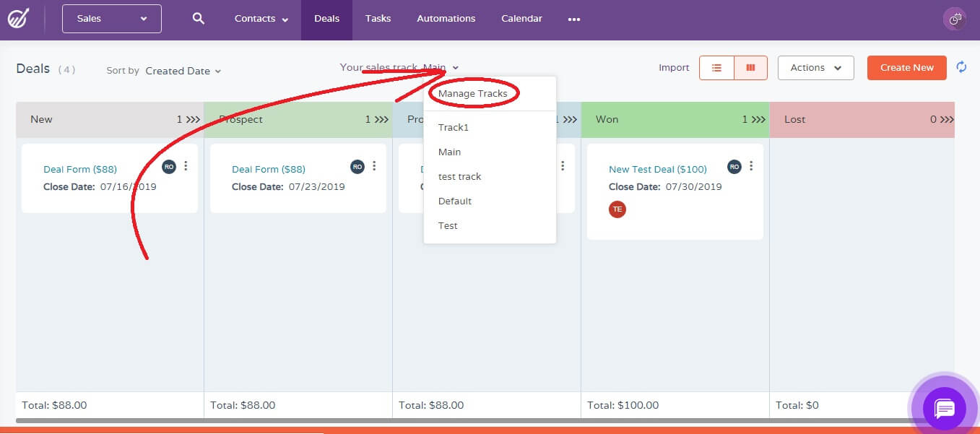Open the New Test Deal ($100) link
Screen dimensions: 980x434
pos(657,168)
